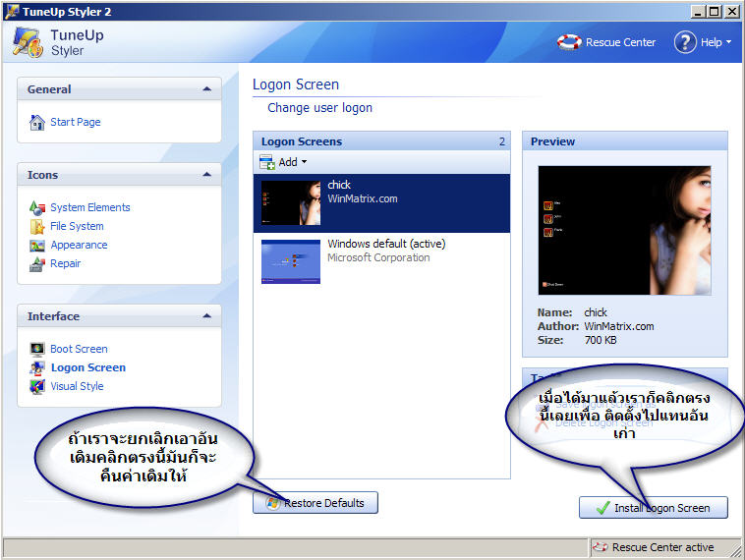Click the Windows default logon thumbnail
Image resolution: width=745 pixels, height=560 pixels.
click(291, 261)
